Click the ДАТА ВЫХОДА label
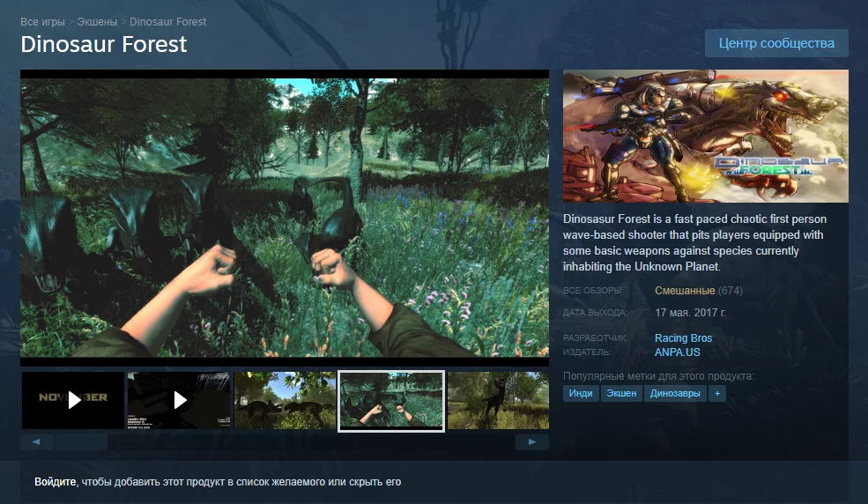The height and width of the screenshot is (504, 868). coord(595,313)
